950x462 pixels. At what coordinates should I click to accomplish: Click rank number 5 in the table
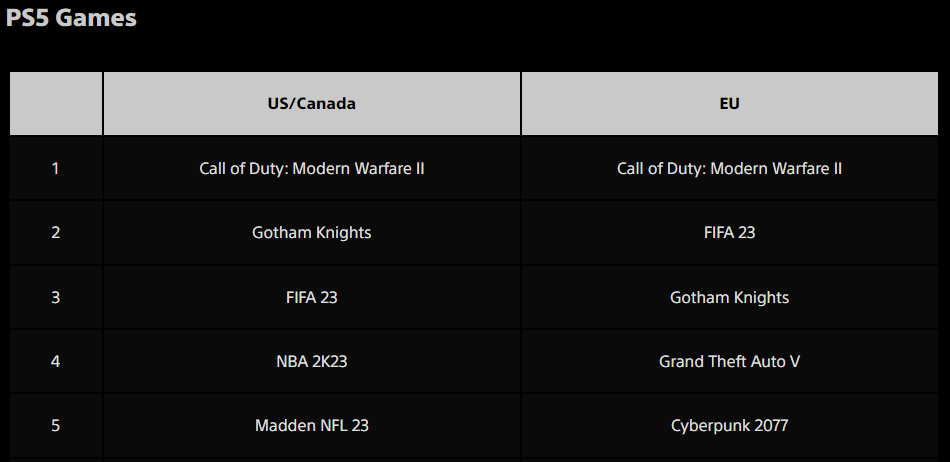pyautogui.click(x=56, y=425)
